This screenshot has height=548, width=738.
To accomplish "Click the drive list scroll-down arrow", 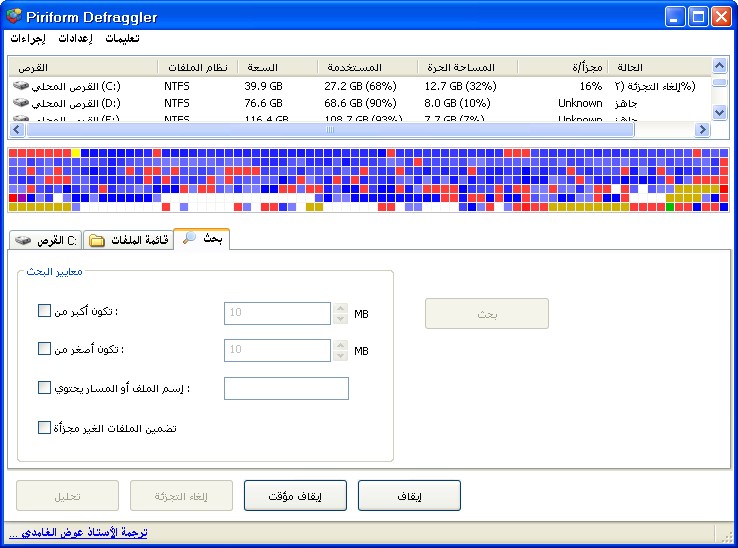I will 719,112.
